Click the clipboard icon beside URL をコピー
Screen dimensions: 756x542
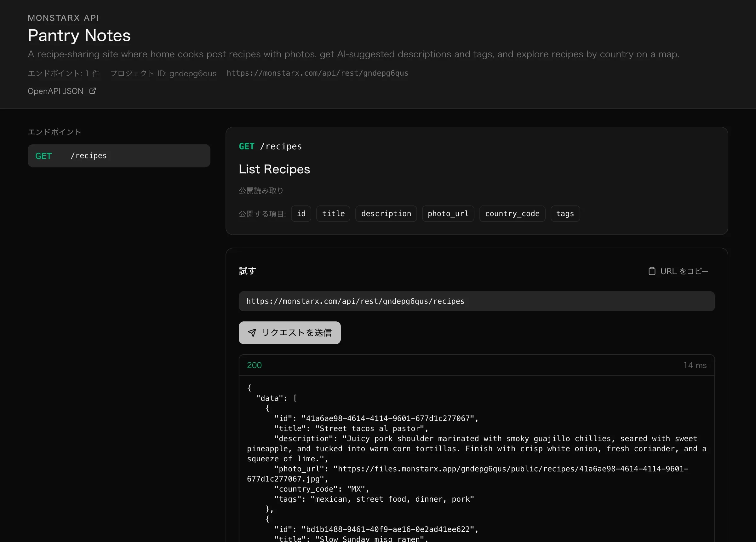(x=652, y=271)
